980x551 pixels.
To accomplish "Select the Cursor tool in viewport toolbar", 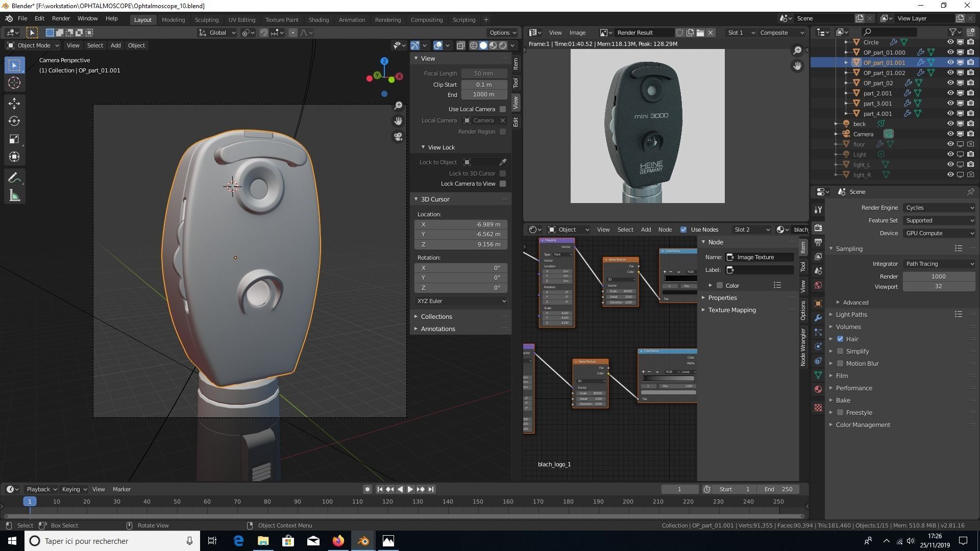I will [x=14, y=83].
